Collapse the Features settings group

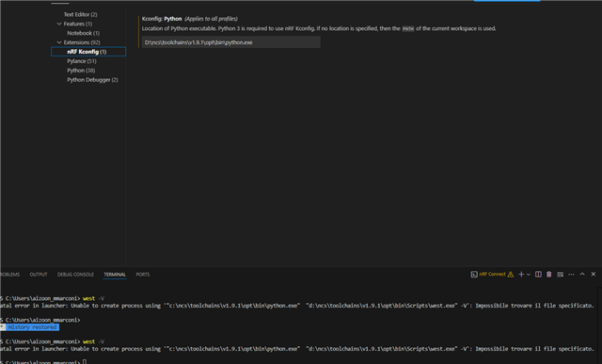tap(59, 24)
